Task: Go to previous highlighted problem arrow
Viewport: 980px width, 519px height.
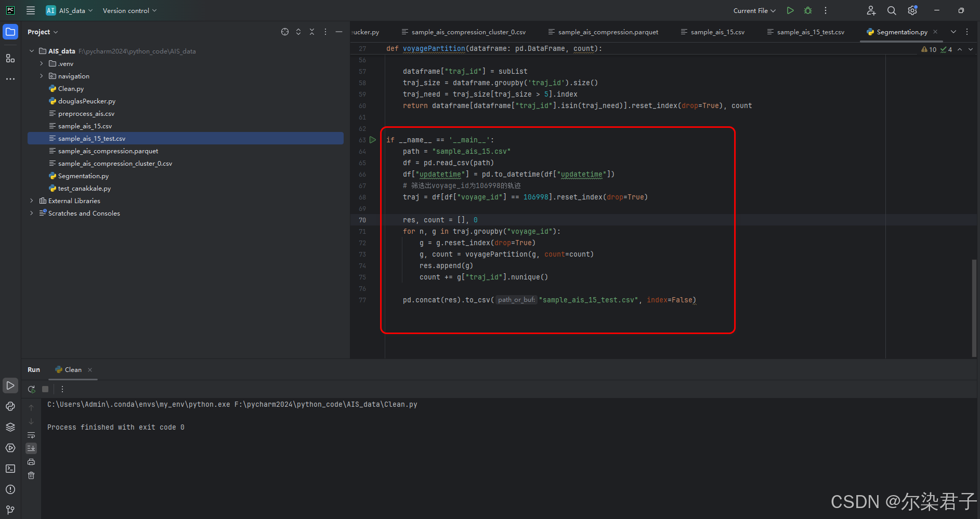Action: click(x=960, y=49)
